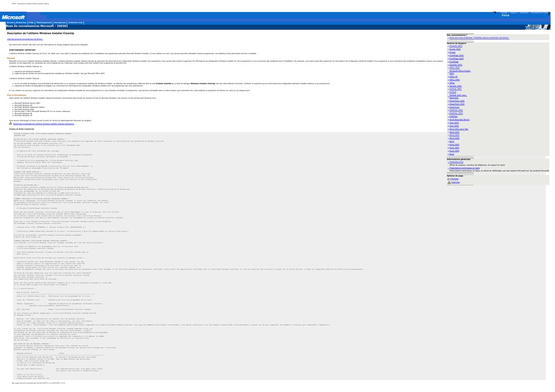The image size is (555, 392).
Task: Open the list of products concerned link
Action: (x=25, y=39)
